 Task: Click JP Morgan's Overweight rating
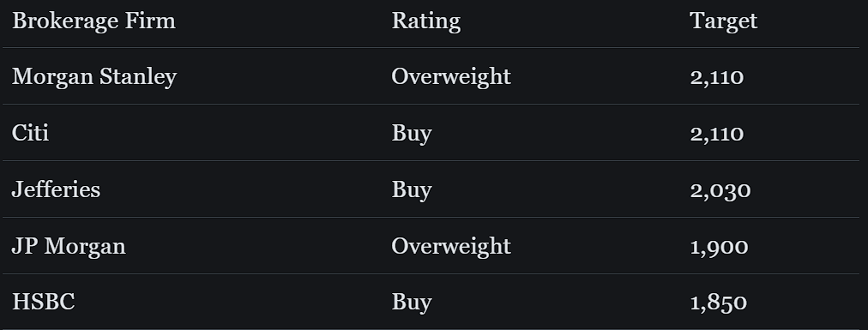click(450, 247)
